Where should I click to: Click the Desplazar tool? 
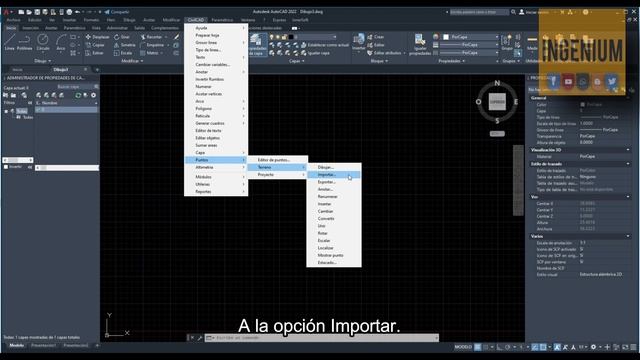(x=98, y=37)
